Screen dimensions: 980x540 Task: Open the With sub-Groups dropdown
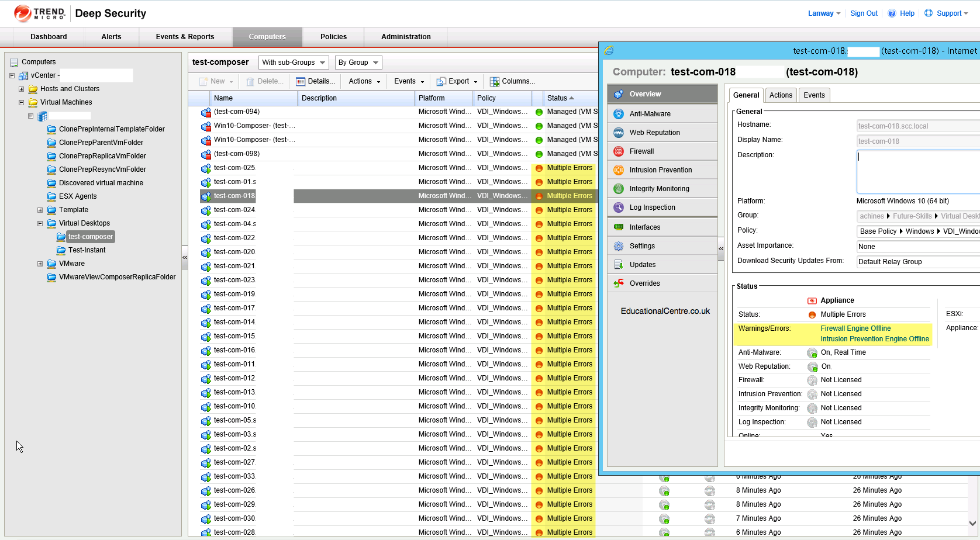coord(294,63)
